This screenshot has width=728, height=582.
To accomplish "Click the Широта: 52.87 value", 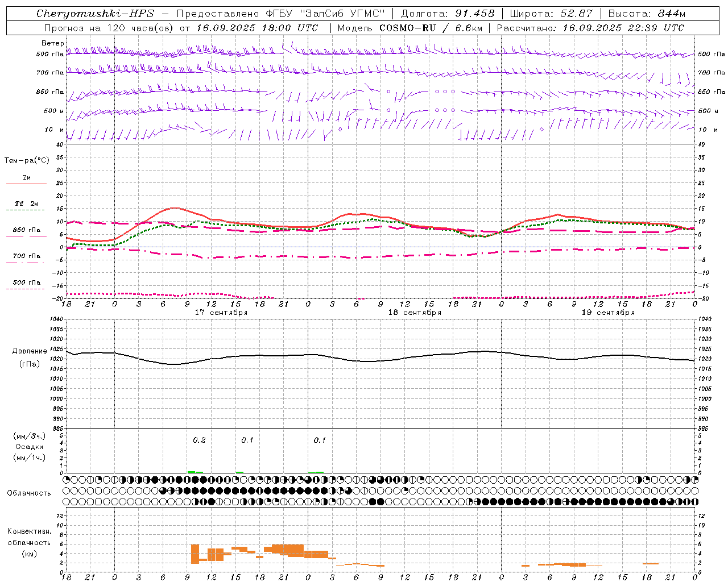I will coord(551,14).
